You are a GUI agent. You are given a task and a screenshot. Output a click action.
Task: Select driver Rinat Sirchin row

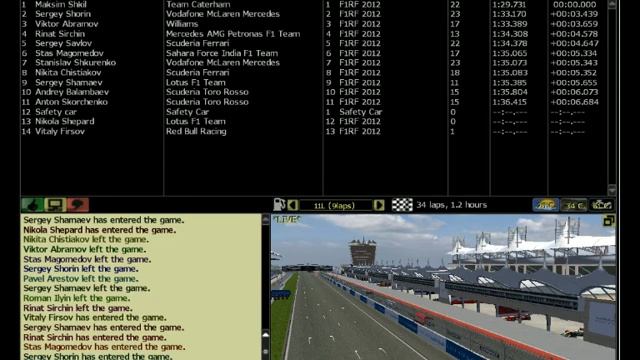(60, 34)
